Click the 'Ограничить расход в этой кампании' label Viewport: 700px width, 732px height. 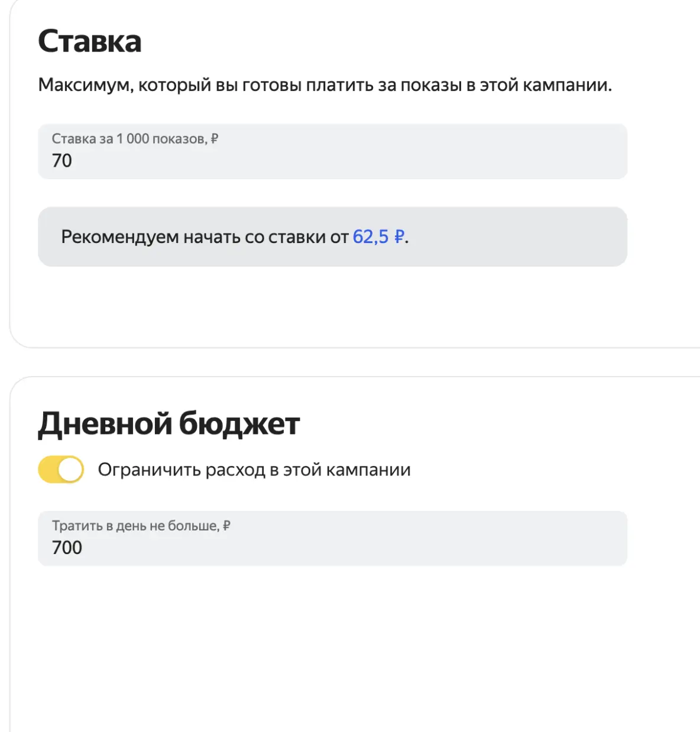(254, 469)
